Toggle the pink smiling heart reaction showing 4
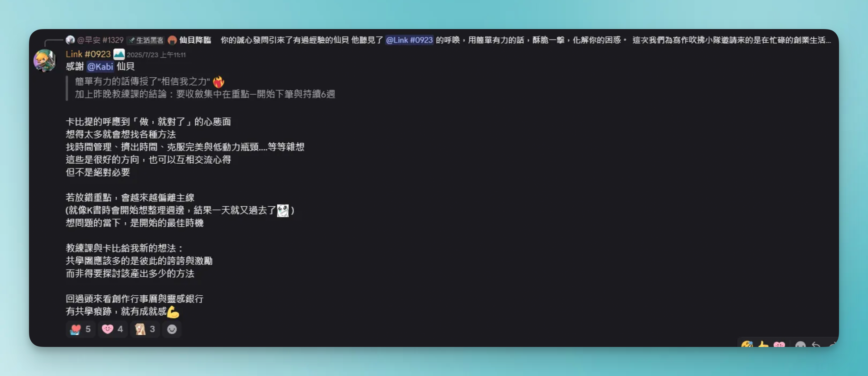This screenshot has height=376, width=868. click(112, 329)
